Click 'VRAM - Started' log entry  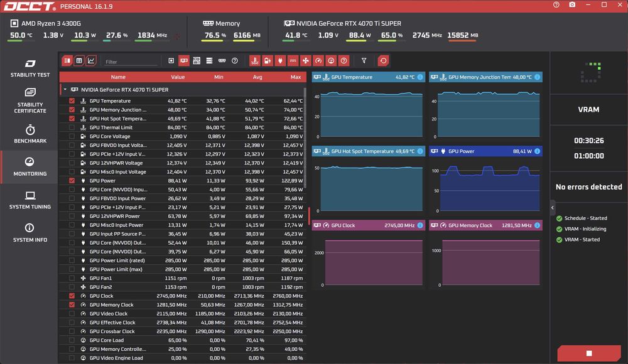(x=582, y=240)
